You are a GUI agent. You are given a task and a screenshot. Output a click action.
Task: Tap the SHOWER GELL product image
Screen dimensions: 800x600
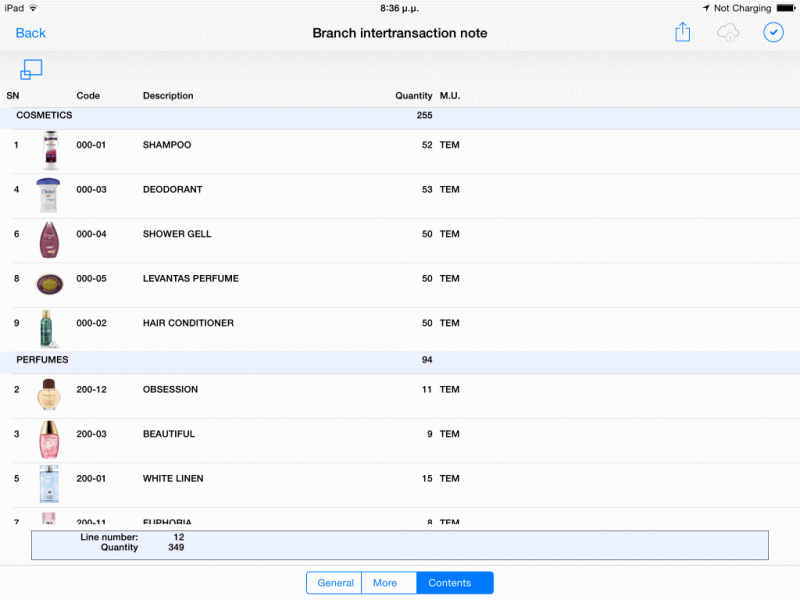click(x=49, y=239)
